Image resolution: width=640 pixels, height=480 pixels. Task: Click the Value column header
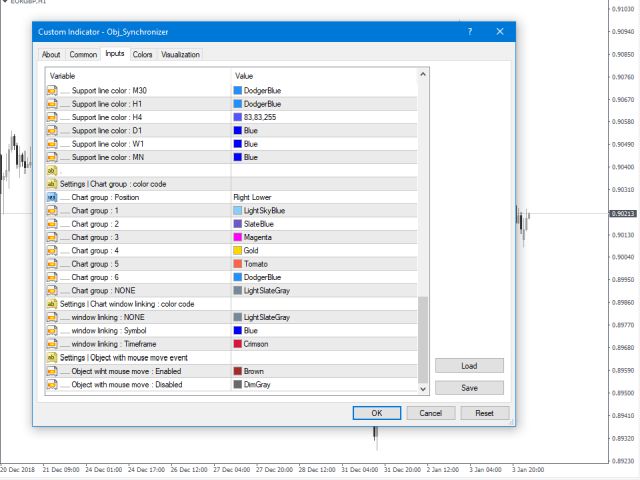pyautogui.click(x=325, y=76)
